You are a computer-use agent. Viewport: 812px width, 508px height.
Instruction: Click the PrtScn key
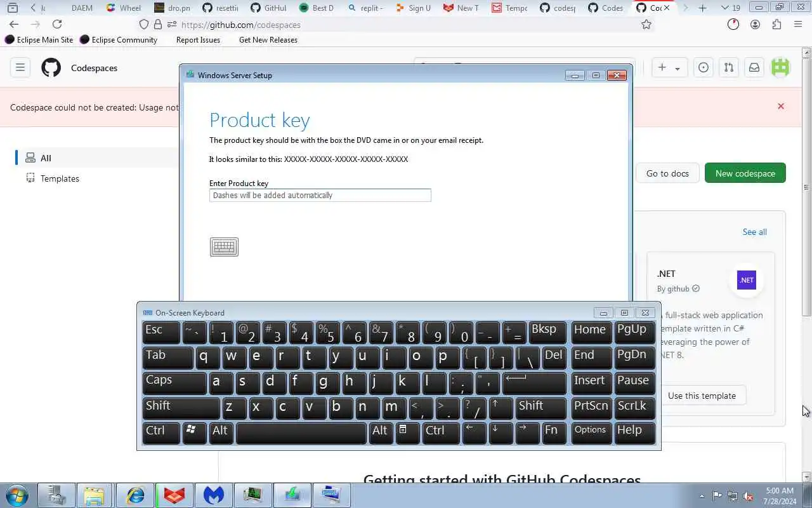point(592,408)
